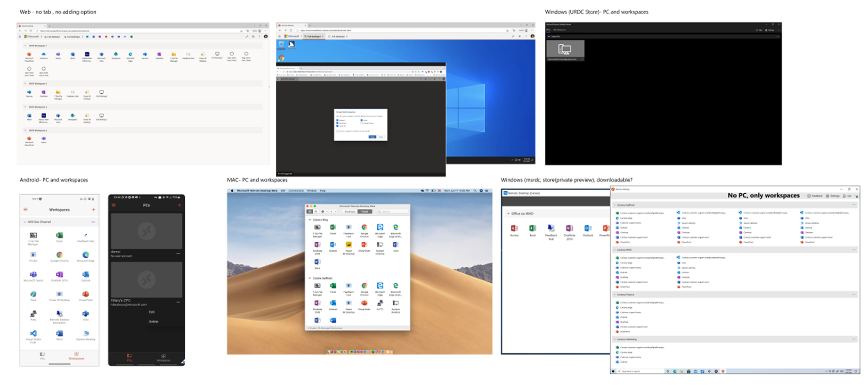Launch PowerPoint on Android Workspaces screen

pyautogui.click(x=85, y=296)
